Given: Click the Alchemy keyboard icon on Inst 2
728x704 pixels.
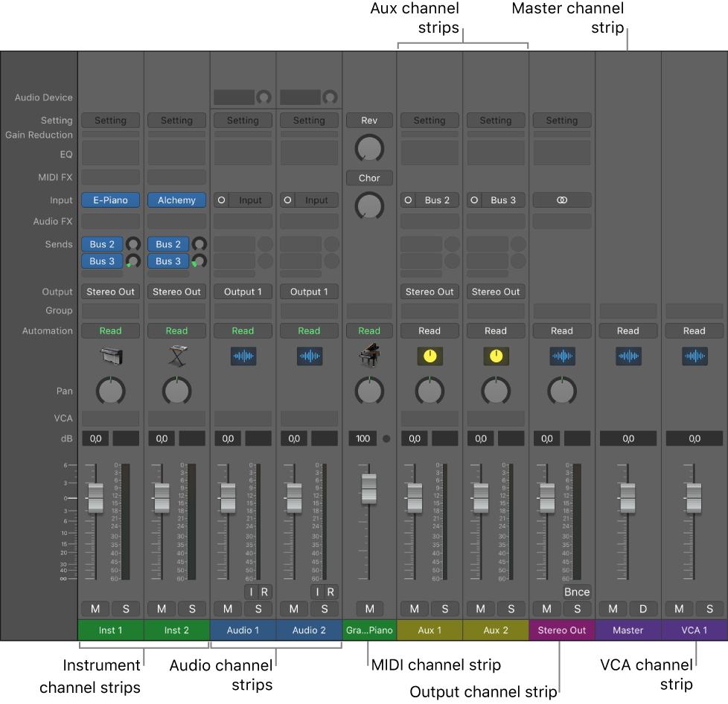Looking at the screenshot, I should click(176, 356).
